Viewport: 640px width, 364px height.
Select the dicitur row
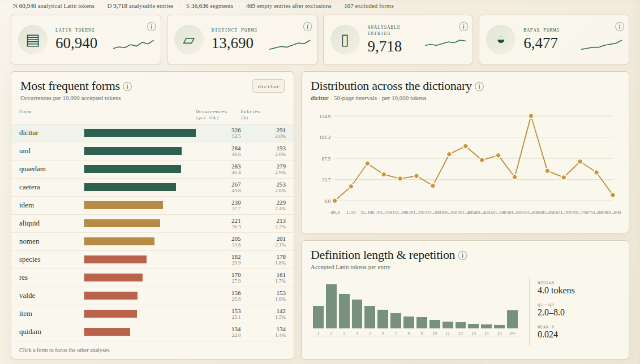[152, 133]
